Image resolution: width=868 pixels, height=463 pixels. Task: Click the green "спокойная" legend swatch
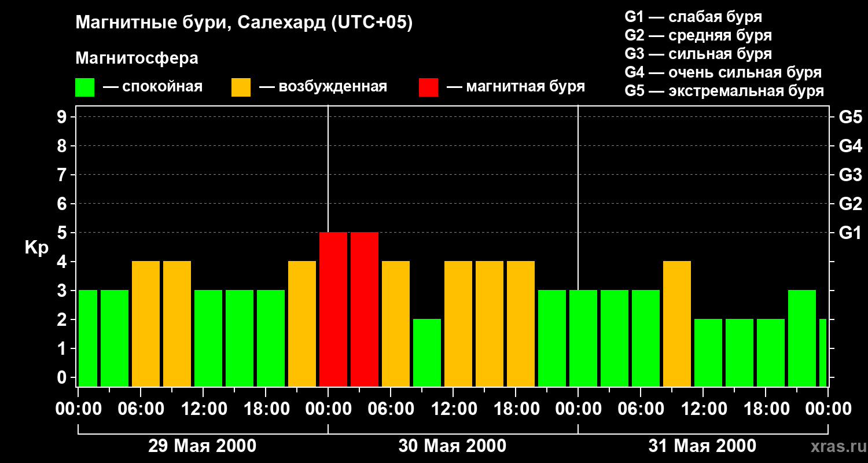tap(84, 87)
